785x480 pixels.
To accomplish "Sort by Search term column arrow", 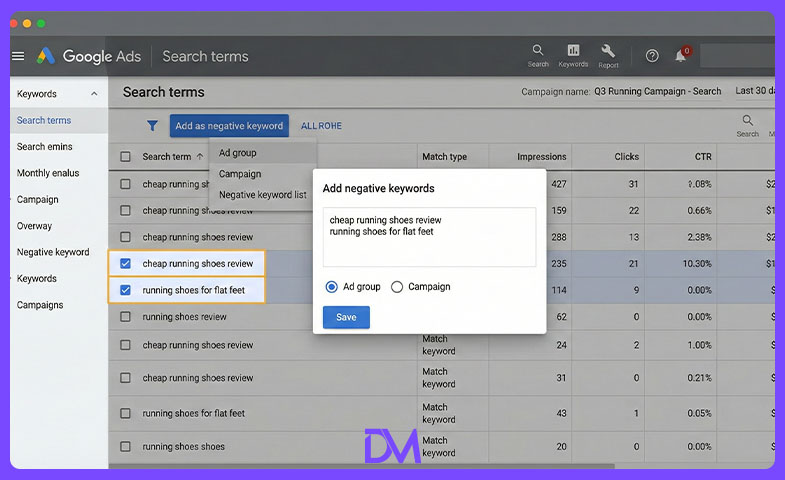I will [200, 157].
